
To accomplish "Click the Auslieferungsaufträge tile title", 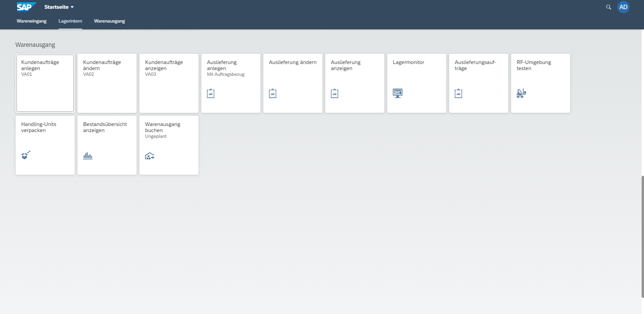I will (x=475, y=65).
